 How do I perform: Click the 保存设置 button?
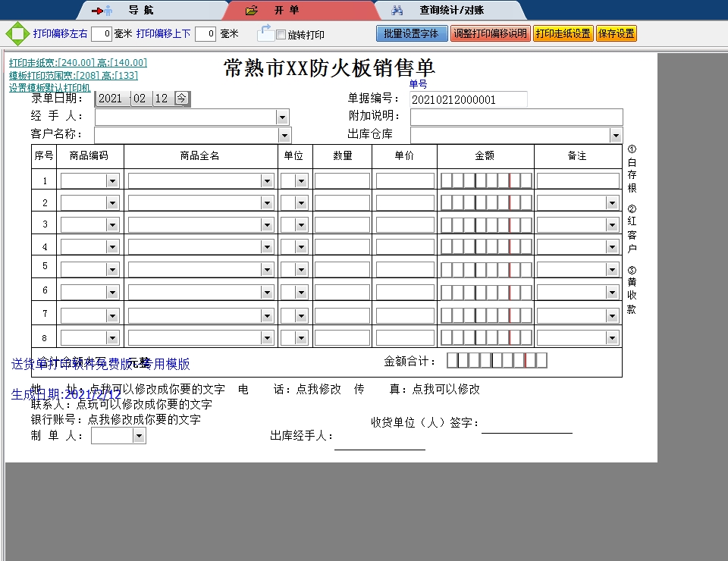(x=616, y=33)
